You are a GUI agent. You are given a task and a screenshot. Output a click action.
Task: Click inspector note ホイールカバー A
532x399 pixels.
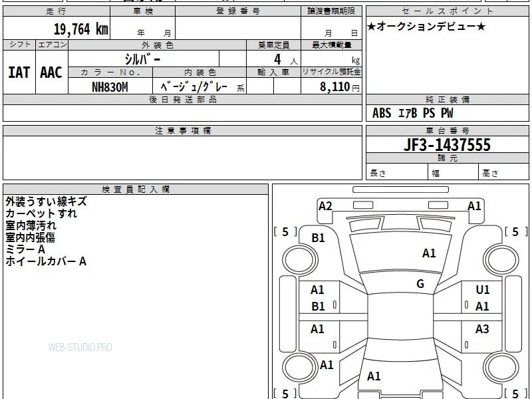(x=46, y=261)
